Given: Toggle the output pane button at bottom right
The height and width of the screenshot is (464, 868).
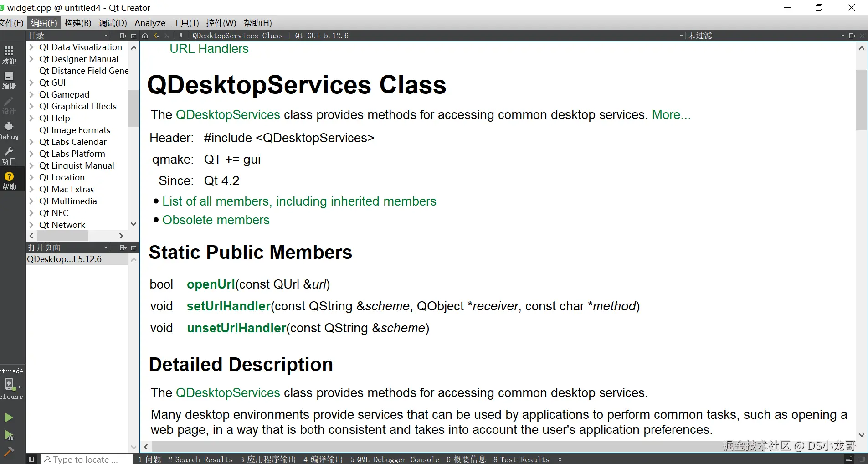Looking at the screenshot, I should (x=849, y=459).
